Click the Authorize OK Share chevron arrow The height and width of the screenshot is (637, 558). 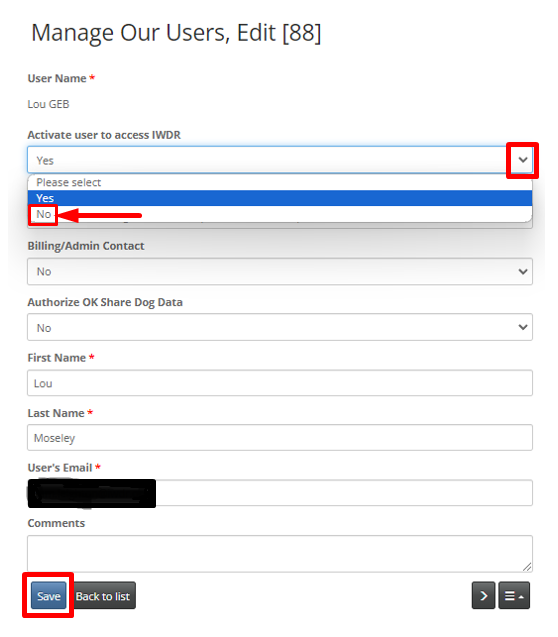(523, 327)
